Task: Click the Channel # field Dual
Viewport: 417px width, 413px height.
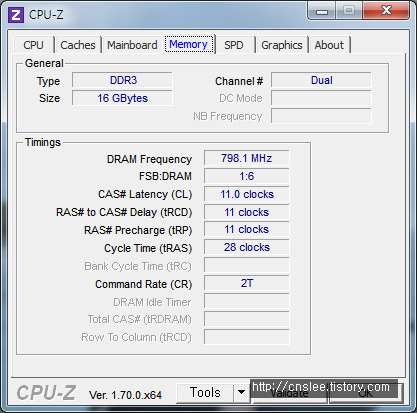Action: (321, 80)
